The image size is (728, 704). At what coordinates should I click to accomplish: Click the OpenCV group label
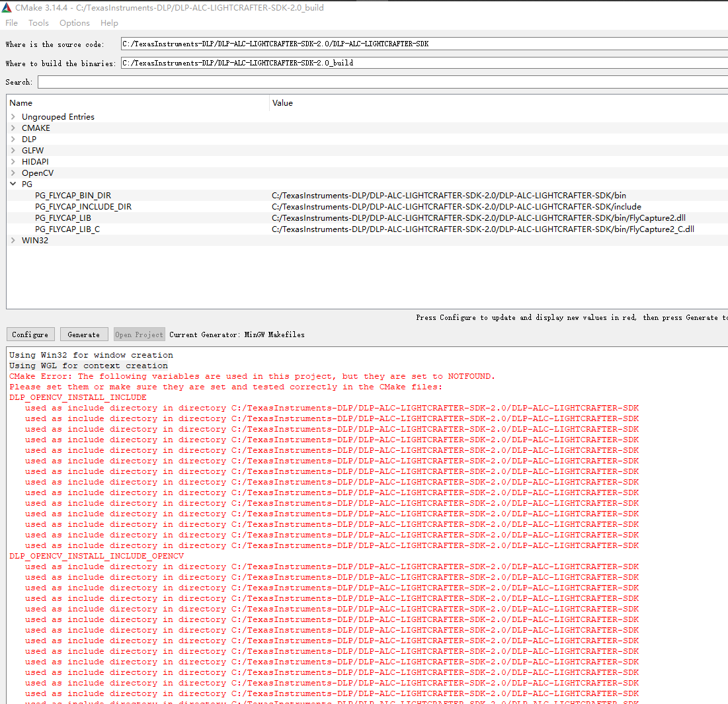[x=38, y=173]
